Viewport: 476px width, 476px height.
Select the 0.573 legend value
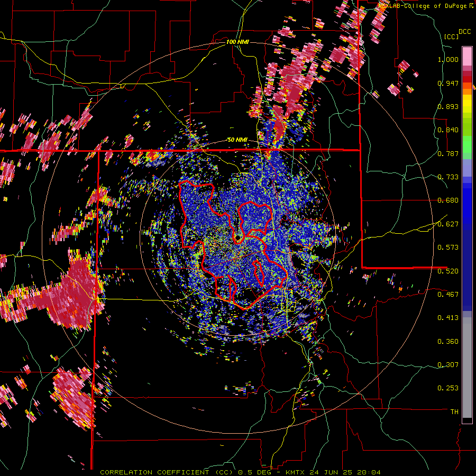[x=448, y=248]
